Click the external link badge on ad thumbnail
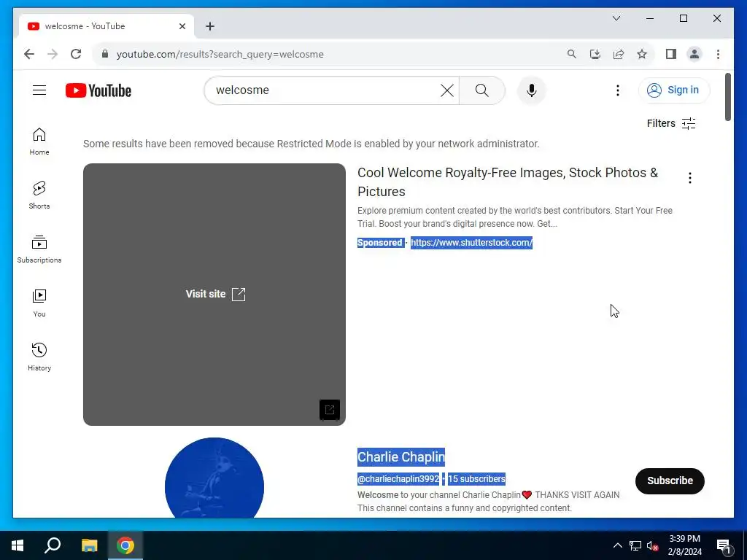Viewport: 747px width, 560px height. pyautogui.click(x=330, y=410)
